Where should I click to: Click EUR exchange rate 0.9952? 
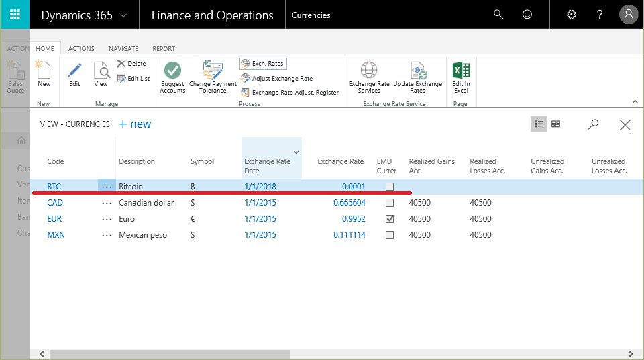tap(354, 218)
